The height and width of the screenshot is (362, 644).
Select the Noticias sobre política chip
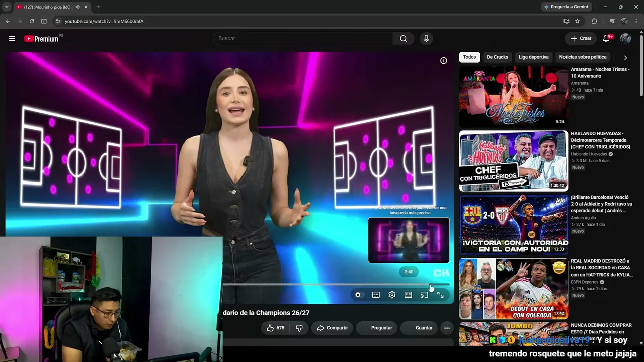[583, 57]
